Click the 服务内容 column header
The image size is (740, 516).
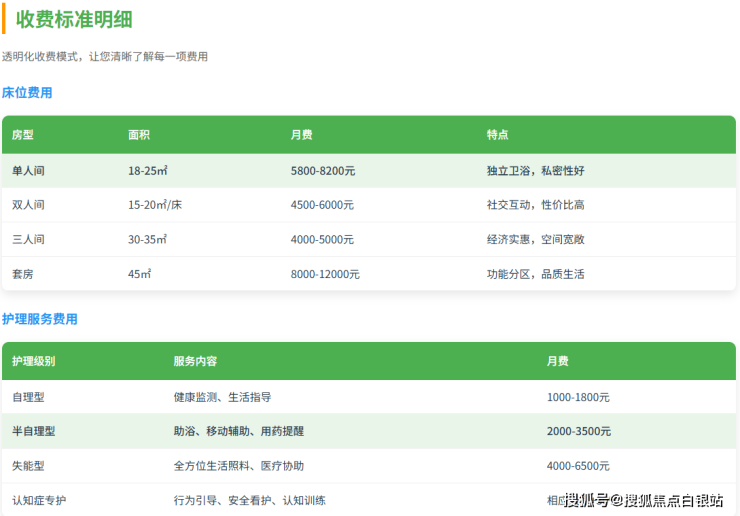click(195, 361)
